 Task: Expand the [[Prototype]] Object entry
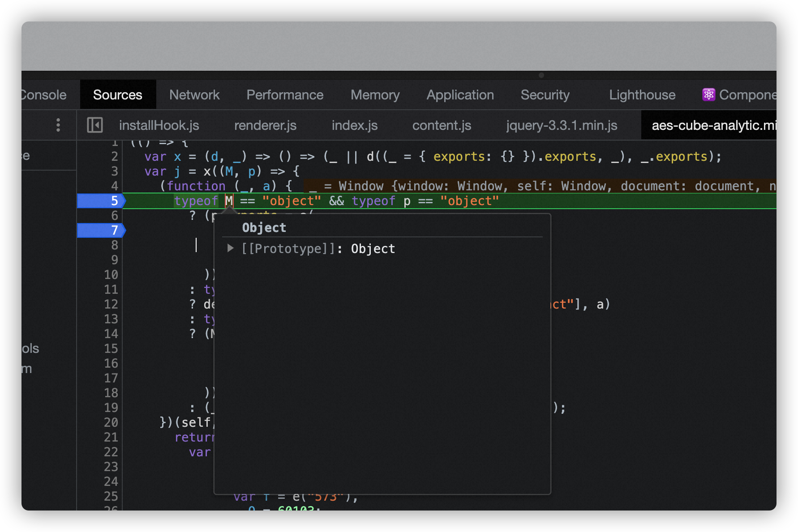click(230, 249)
